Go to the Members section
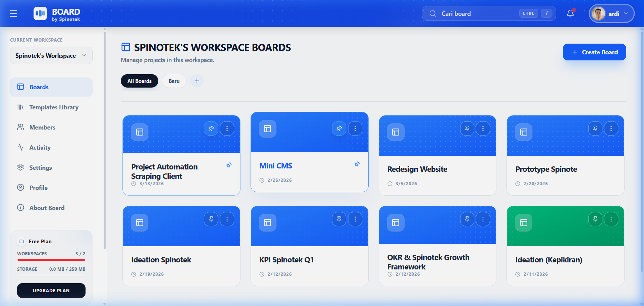 tap(42, 127)
